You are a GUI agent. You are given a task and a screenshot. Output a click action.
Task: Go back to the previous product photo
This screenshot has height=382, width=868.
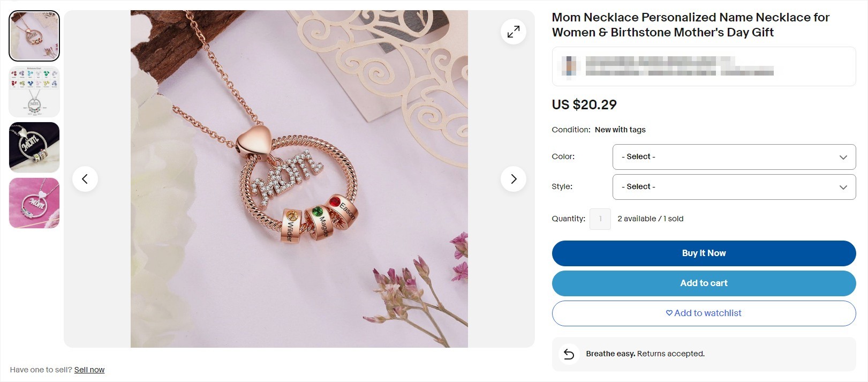85,178
